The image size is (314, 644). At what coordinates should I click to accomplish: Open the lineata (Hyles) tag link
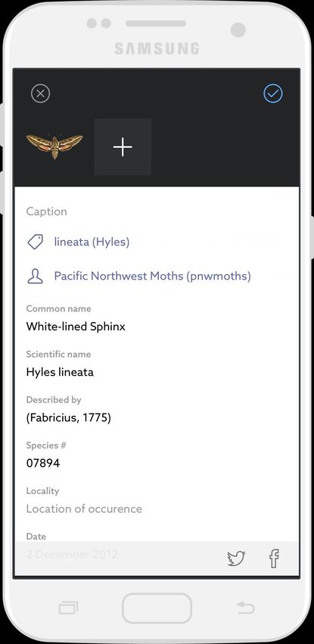92,242
